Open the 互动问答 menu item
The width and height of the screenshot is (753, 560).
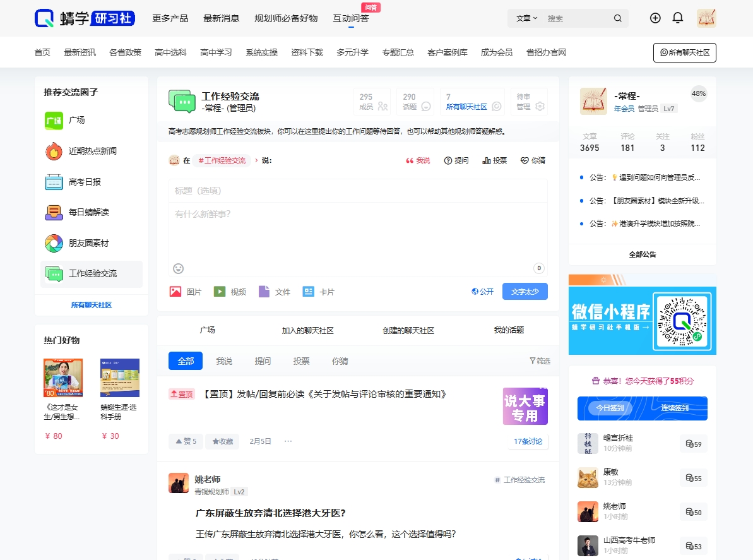tap(351, 19)
